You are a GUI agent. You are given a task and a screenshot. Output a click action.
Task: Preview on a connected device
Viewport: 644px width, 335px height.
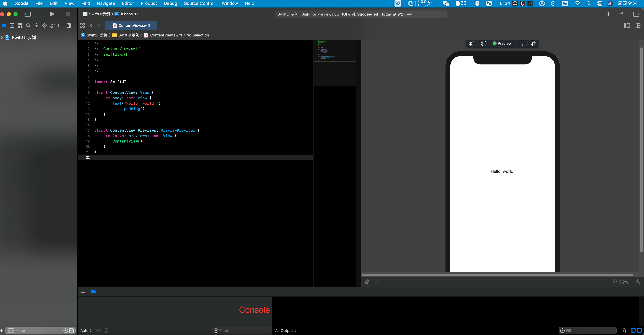(x=484, y=44)
